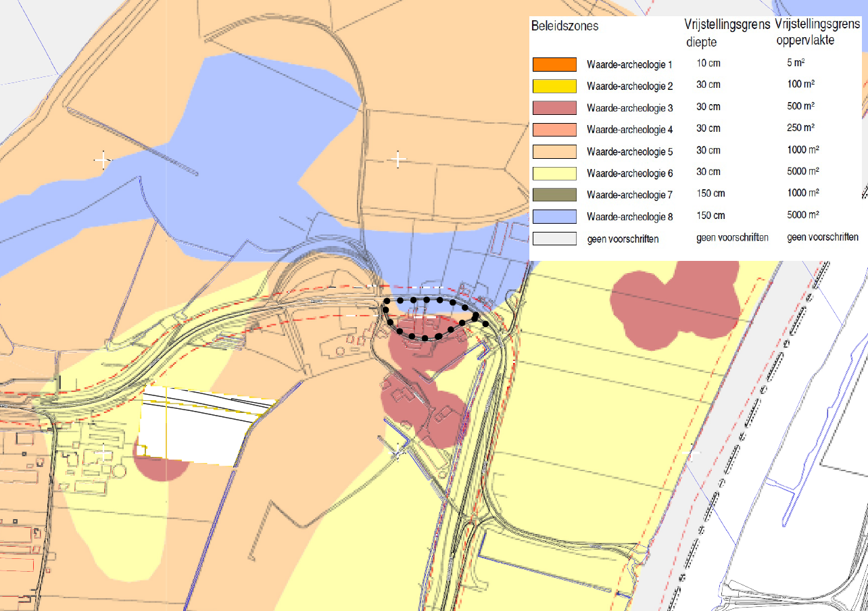Select the '10 cm' depth value
Screen dimensions: 868x611
click(708, 64)
